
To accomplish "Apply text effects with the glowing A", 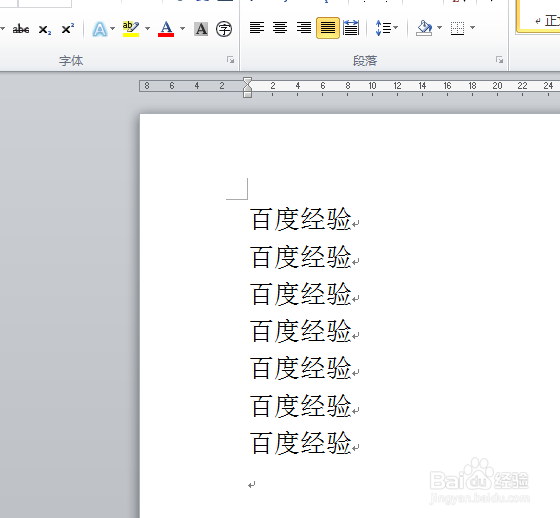I will tap(100, 29).
